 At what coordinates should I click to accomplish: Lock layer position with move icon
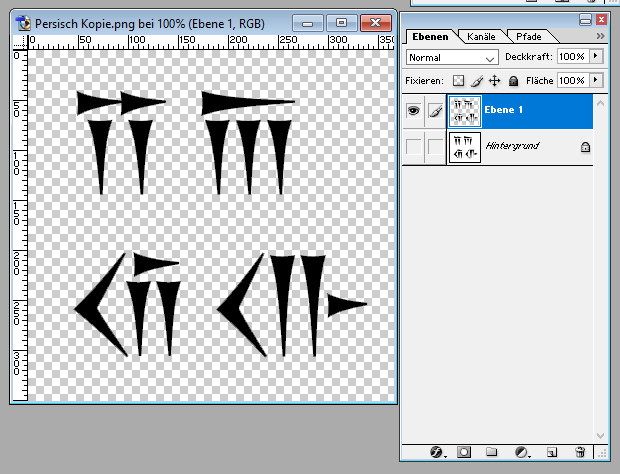(x=494, y=80)
